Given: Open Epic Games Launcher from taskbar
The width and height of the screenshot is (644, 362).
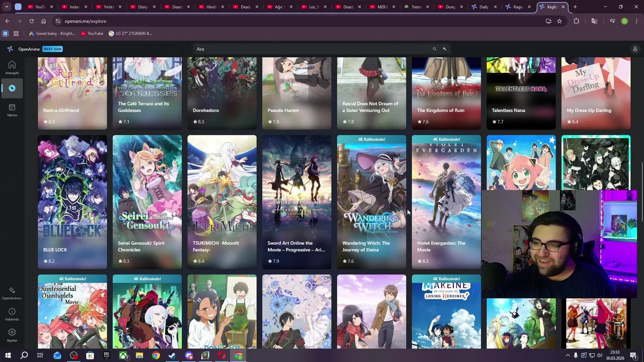Looking at the screenshot, I should coord(106,355).
